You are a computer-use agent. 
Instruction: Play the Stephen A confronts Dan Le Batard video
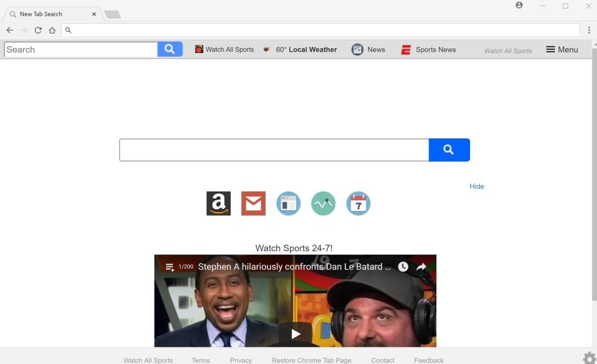point(295,334)
